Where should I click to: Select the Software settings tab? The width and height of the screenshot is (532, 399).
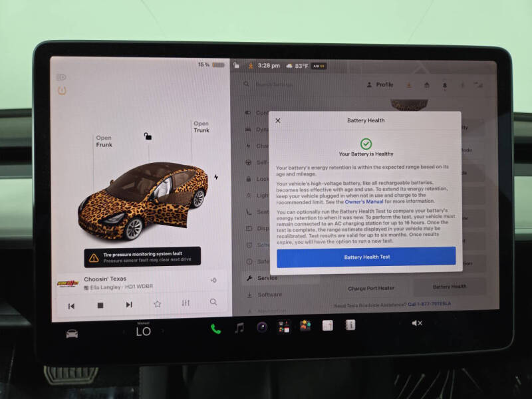click(264, 295)
